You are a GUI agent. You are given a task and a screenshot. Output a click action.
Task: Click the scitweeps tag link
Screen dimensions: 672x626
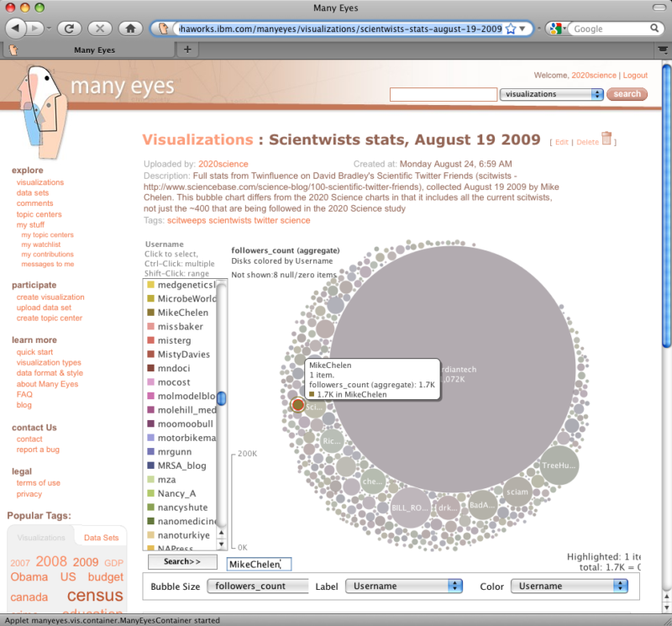[x=186, y=220]
